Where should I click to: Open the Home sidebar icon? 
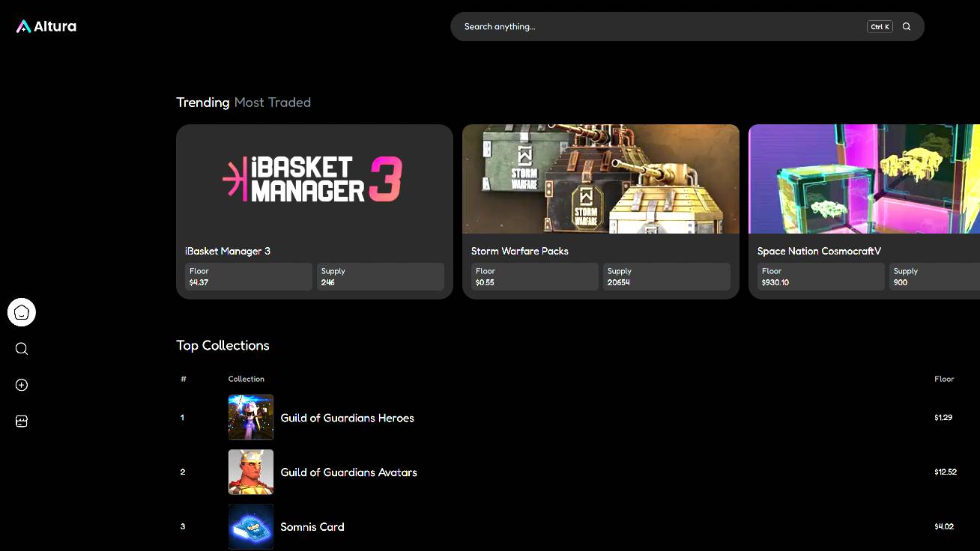tap(22, 312)
